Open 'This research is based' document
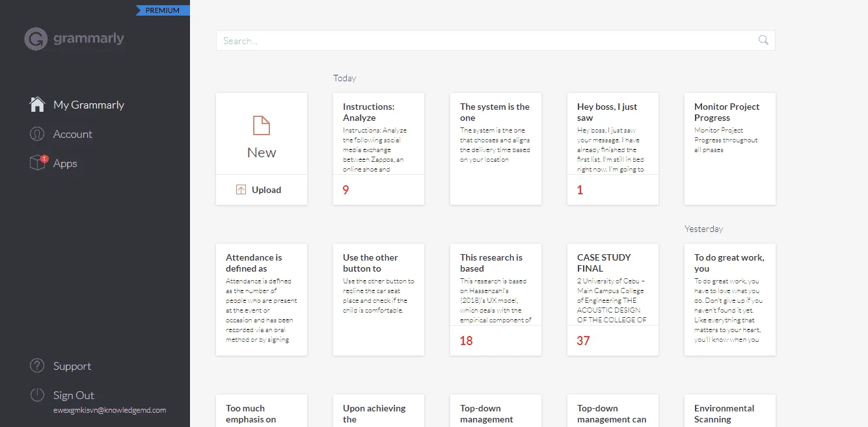The height and width of the screenshot is (427, 868). (x=496, y=300)
